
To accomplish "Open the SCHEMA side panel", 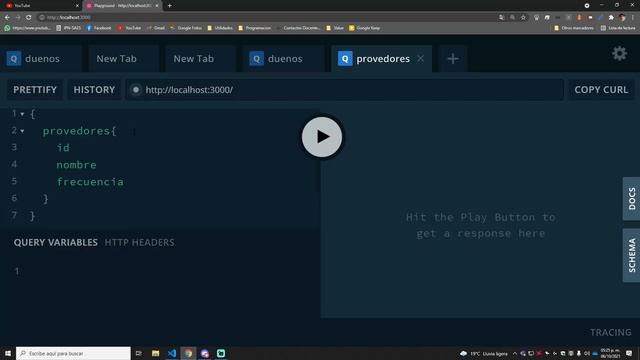I will pyautogui.click(x=631, y=255).
